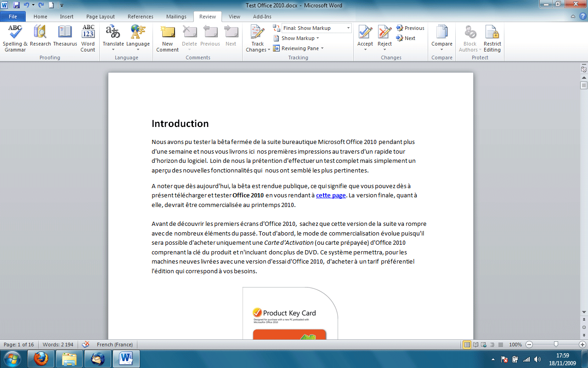Launch Firefox from the taskbar

tap(41, 358)
